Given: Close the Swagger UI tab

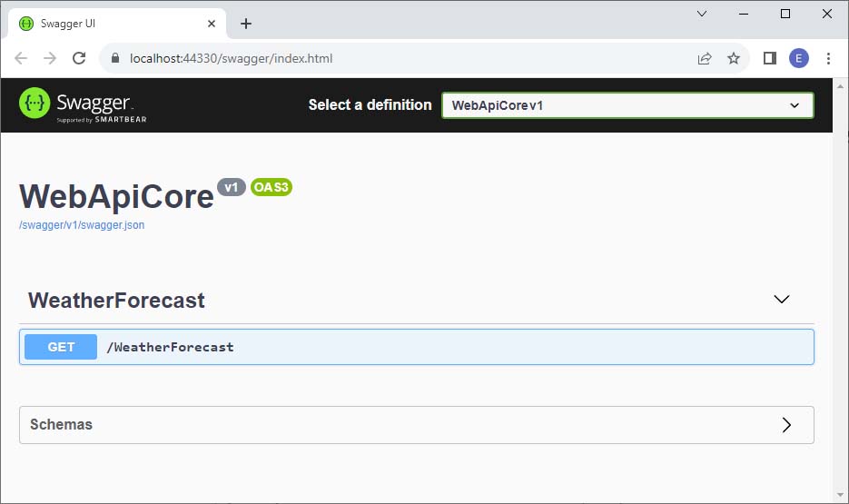Looking at the screenshot, I should pyautogui.click(x=212, y=24).
